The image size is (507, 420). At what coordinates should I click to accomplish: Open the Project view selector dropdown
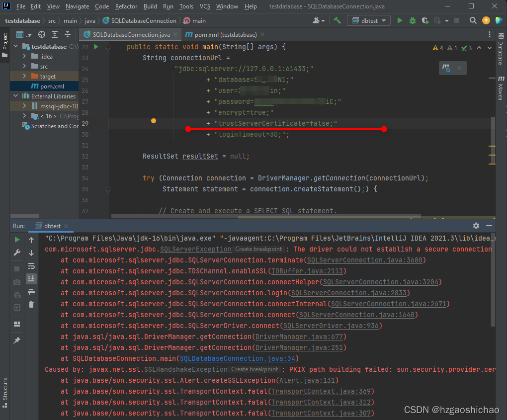point(23,35)
